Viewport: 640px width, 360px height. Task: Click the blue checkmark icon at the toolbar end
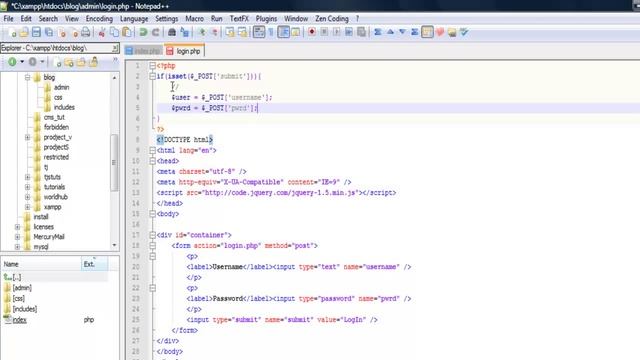[x=464, y=32]
